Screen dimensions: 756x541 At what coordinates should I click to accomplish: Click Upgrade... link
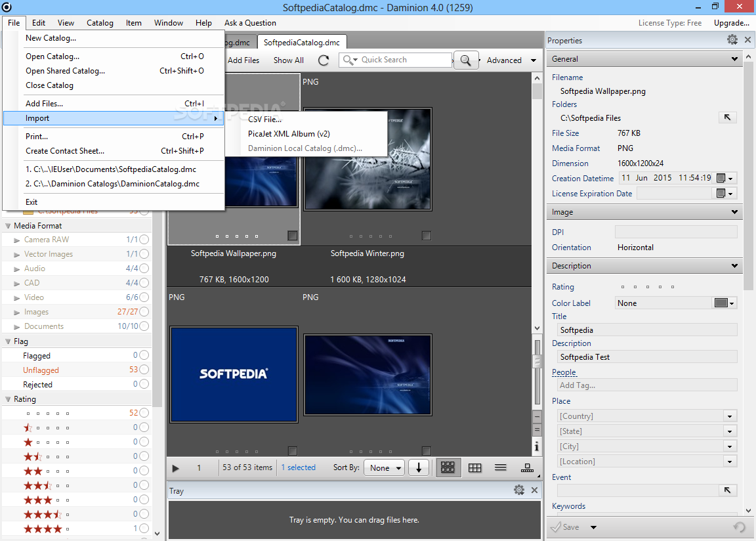732,23
